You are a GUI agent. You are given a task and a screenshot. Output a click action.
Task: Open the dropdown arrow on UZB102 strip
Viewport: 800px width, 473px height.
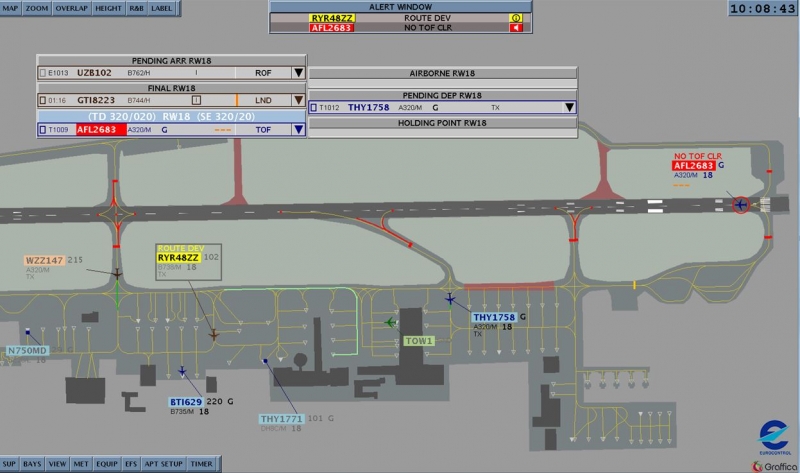[x=298, y=73]
